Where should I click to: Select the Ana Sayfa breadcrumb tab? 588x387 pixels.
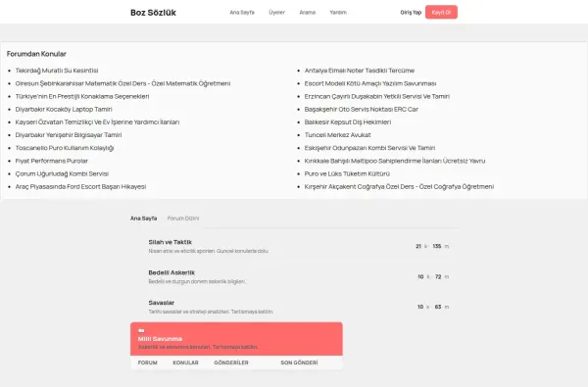coord(144,218)
